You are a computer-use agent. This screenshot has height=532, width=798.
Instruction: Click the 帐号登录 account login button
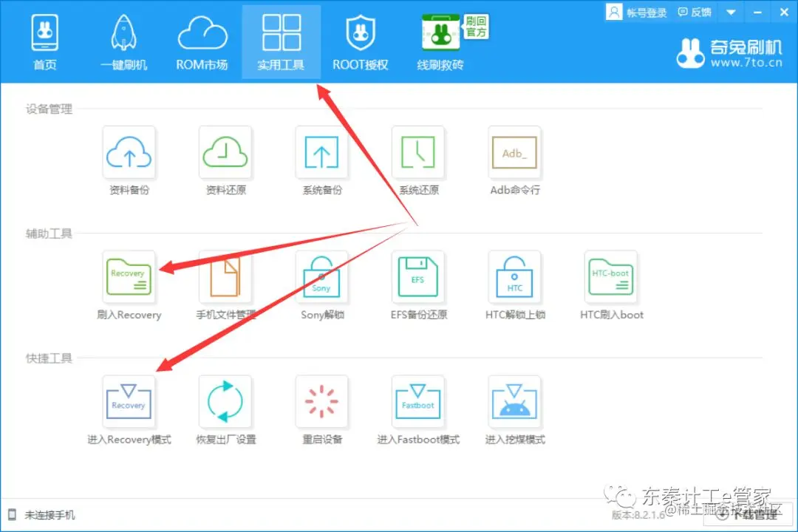636,13
